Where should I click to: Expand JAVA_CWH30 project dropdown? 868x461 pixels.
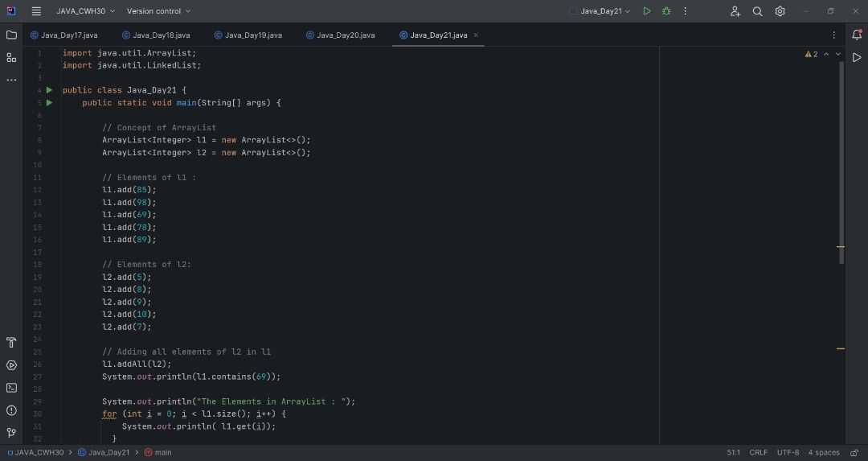pos(86,11)
